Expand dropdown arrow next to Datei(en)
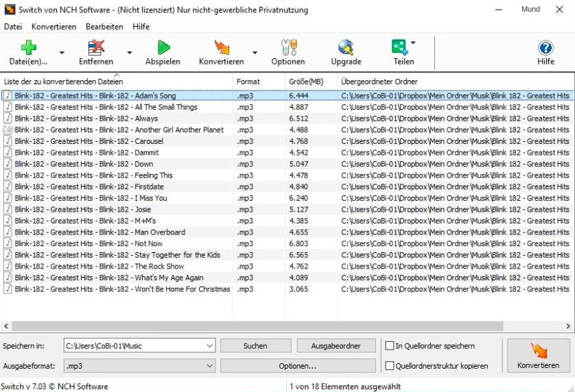This screenshot has height=392, width=575. 62,52
